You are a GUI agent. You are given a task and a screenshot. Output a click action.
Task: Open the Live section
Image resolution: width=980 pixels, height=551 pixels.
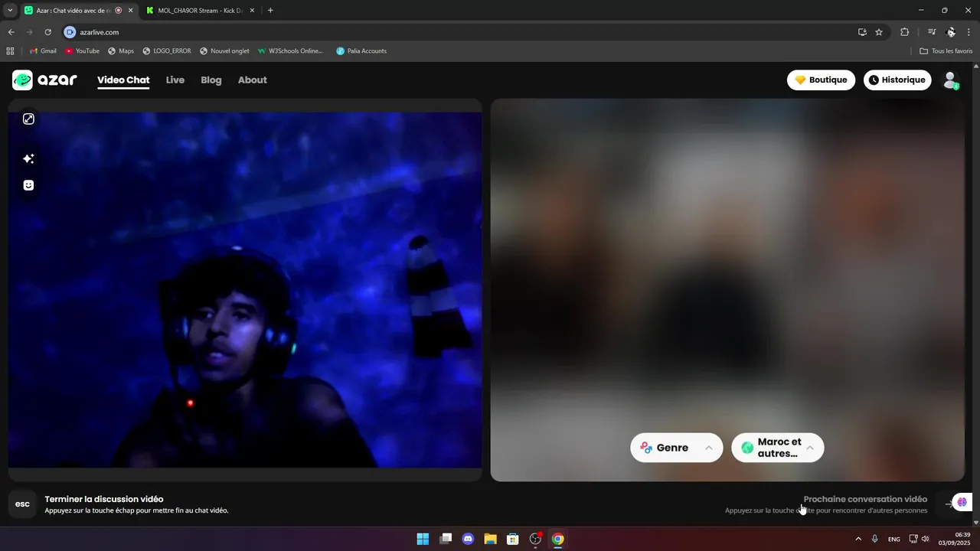coord(175,80)
